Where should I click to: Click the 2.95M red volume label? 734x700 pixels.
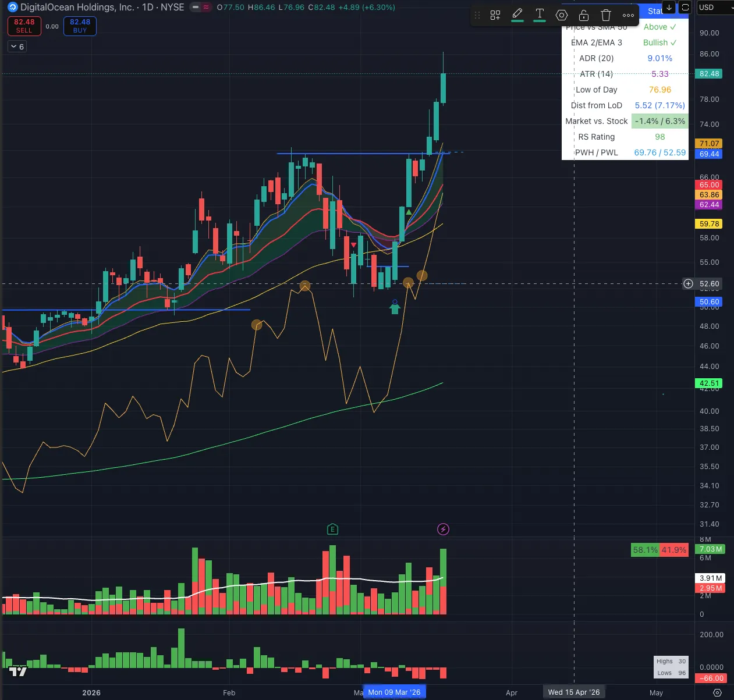pyautogui.click(x=710, y=588)
